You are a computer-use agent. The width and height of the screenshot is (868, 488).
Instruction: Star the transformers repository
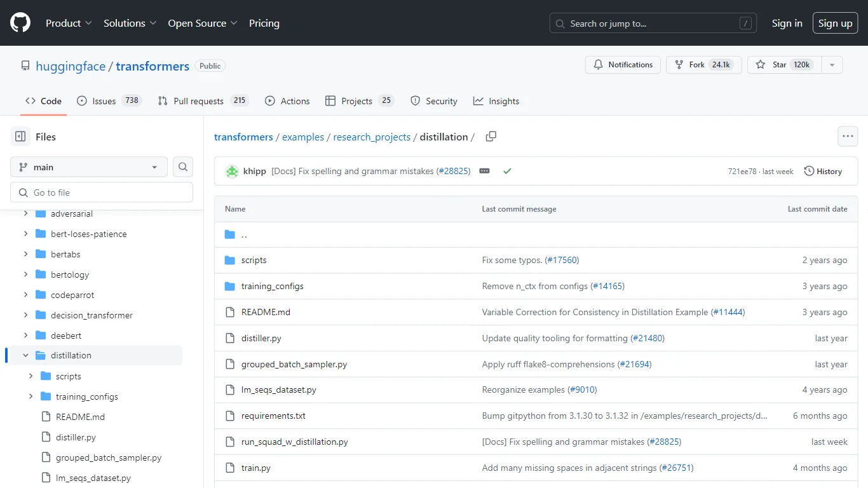pyautogui.click(x=784, y=65)
